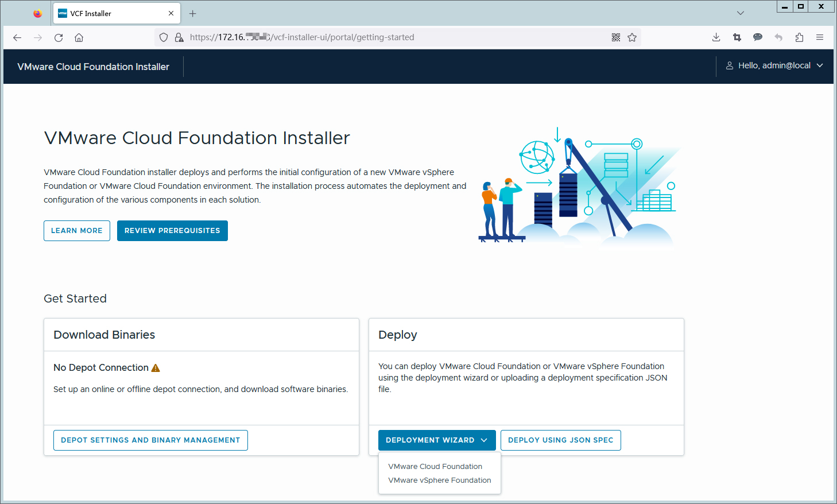Go forward to the next page

(38, 37)
